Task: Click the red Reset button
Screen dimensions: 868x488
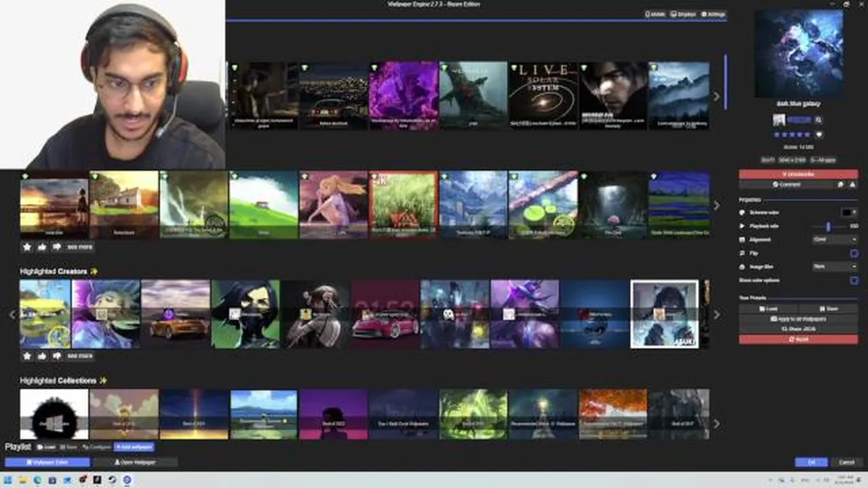Action: [x=798, y=339]
